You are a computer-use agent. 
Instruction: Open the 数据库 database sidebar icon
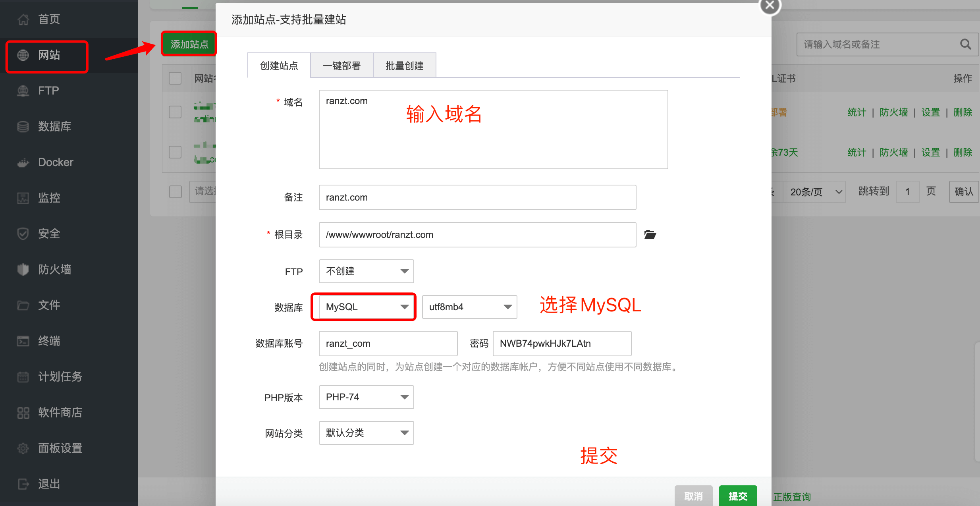click(x=23, y=127)
